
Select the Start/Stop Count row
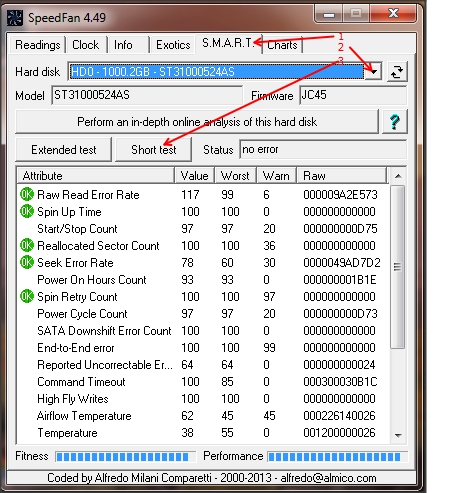point(203,229)
